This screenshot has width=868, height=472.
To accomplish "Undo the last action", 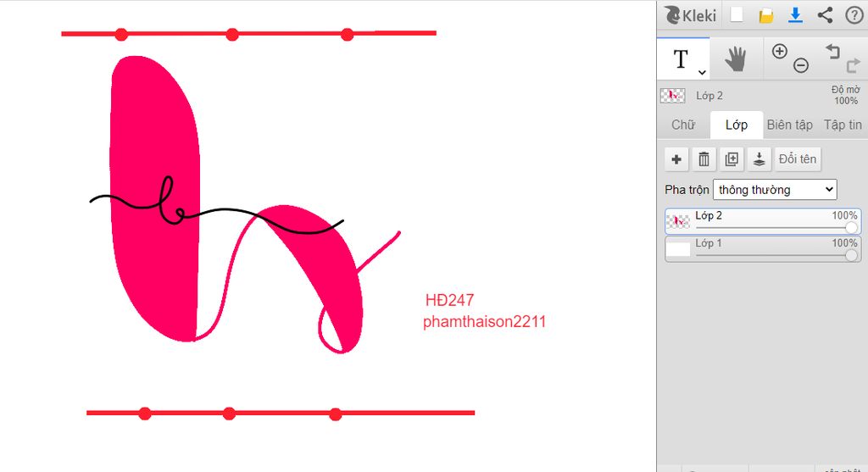I will pyautogui.click(x=832, y=52).
